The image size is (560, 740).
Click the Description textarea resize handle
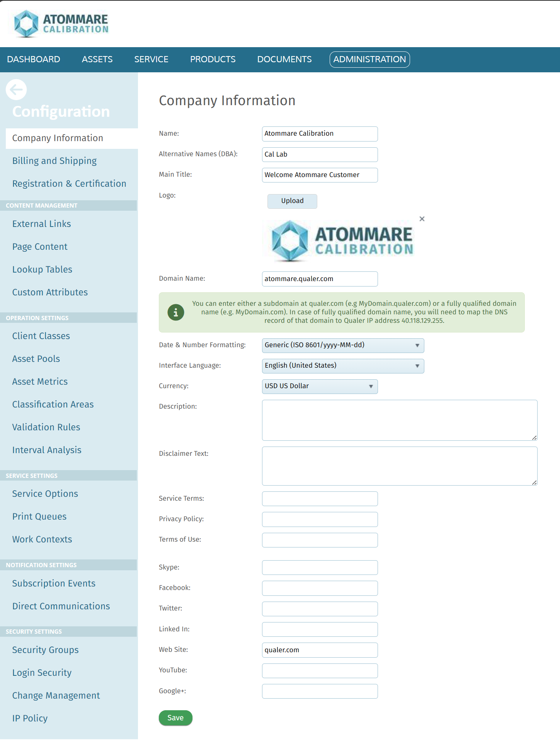(534, 438)
